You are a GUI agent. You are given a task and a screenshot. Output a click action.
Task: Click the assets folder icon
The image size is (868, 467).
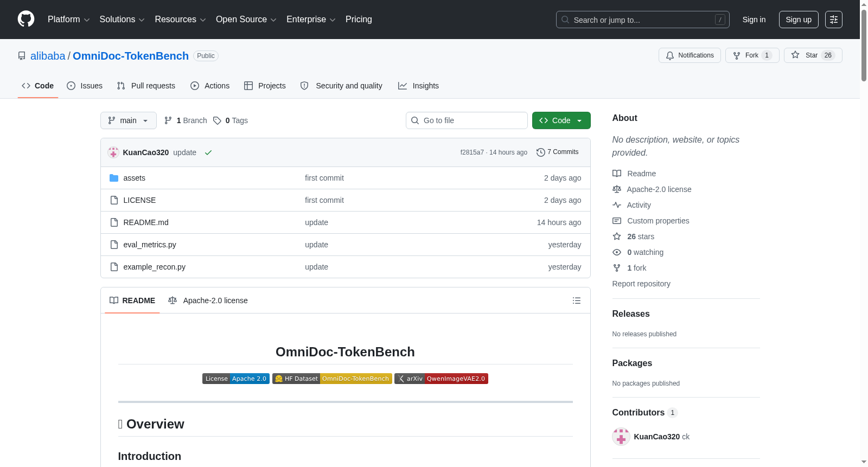[114, 178]
